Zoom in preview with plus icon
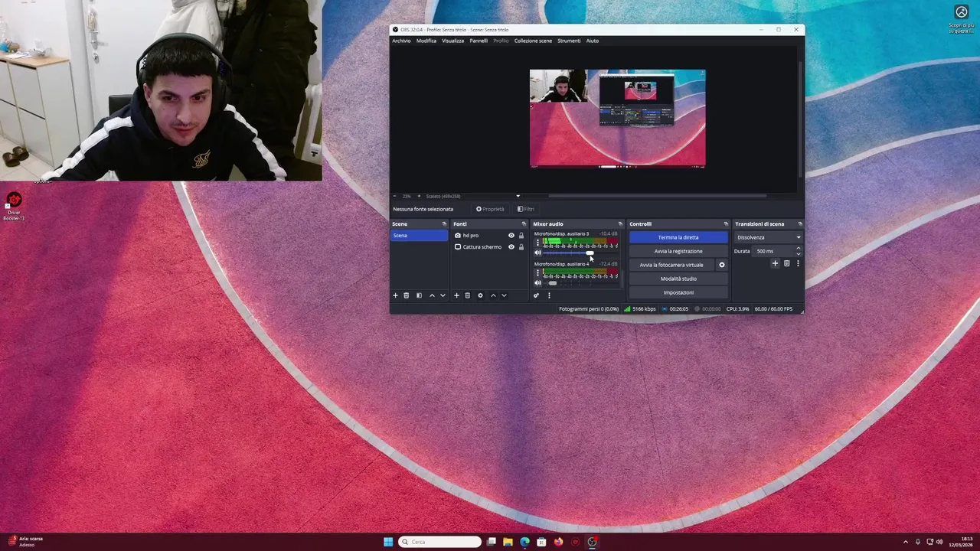Image resolution: width=980 pixels, height=551 pixels. click(x=420, y=196)
